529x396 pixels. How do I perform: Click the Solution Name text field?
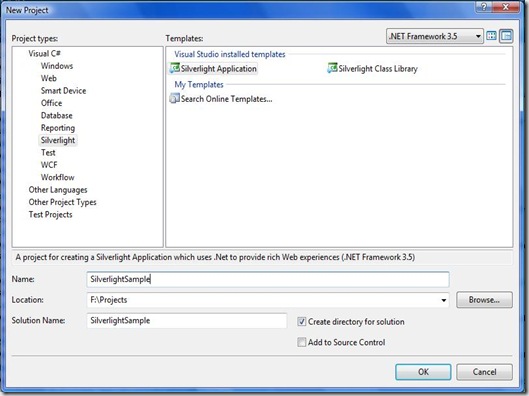pos(187,320)
